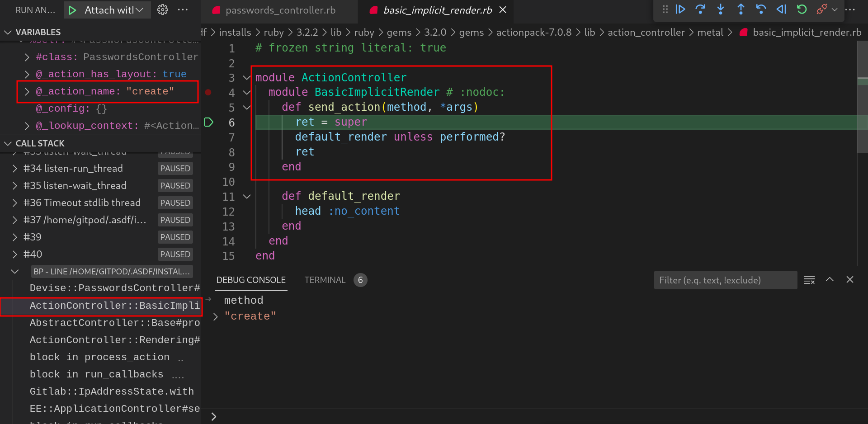Open launch.json via the gear icon
This screenshot has height=424, width=868.
pyautogui.click(x=163, y=10)
